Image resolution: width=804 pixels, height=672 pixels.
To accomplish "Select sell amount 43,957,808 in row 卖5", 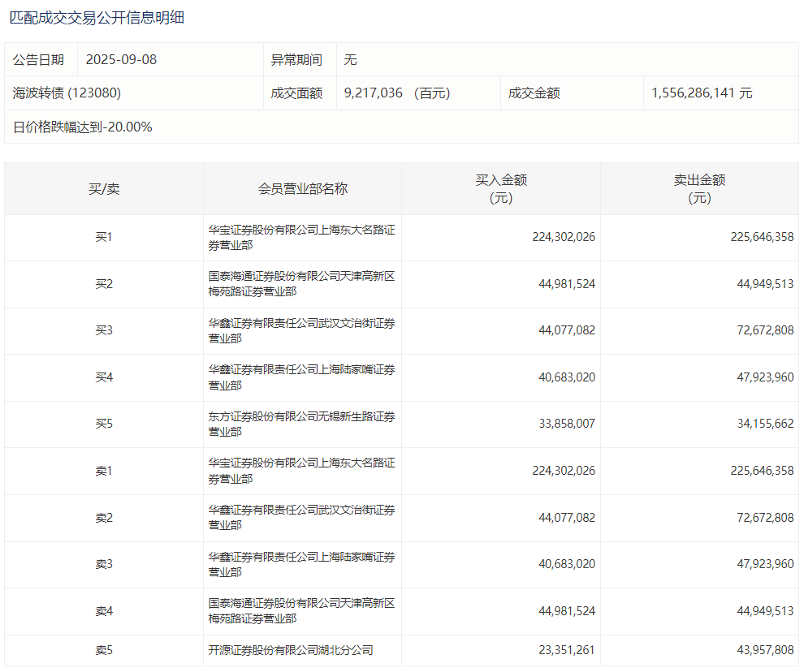I will pos(762,650).
